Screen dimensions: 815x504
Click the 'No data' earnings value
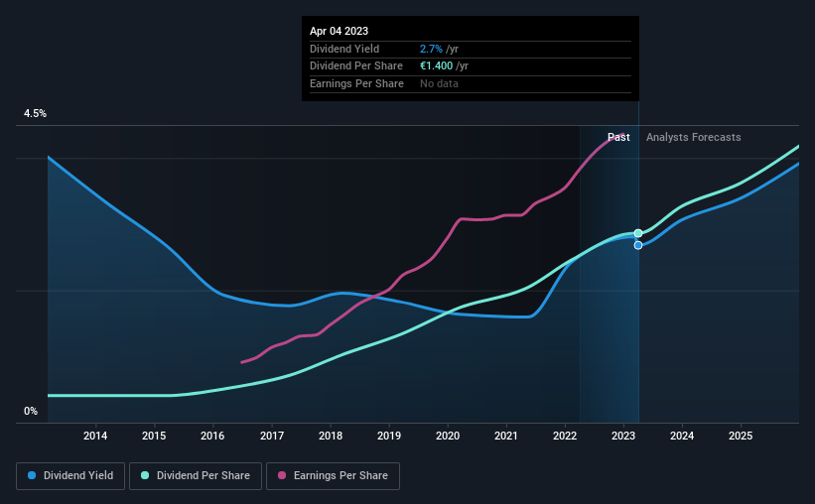pos(439,83)
